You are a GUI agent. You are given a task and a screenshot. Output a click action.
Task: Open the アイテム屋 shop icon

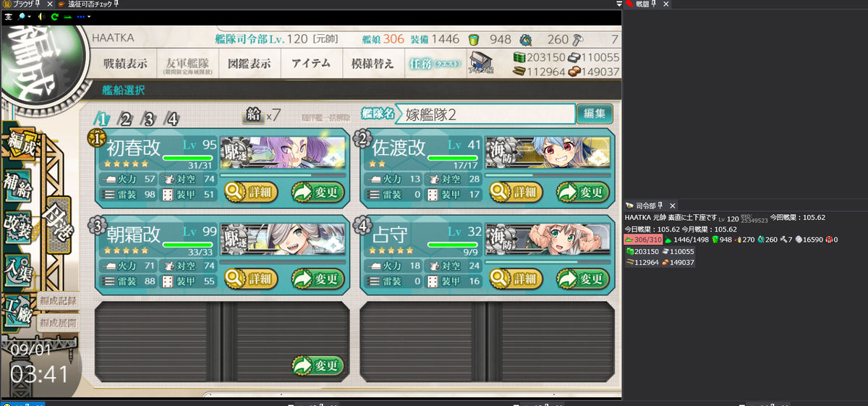pos(480,63)
